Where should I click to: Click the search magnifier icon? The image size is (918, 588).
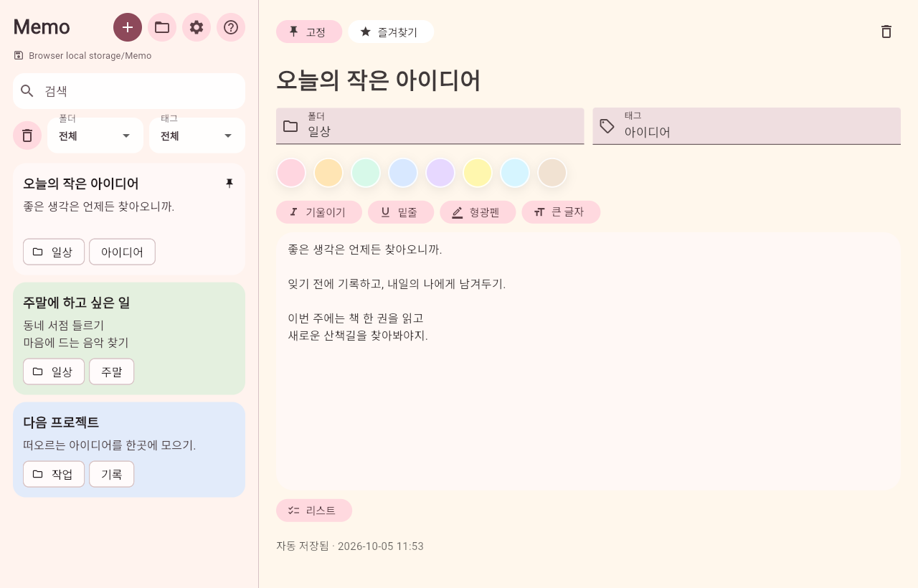tap(27, 91)
